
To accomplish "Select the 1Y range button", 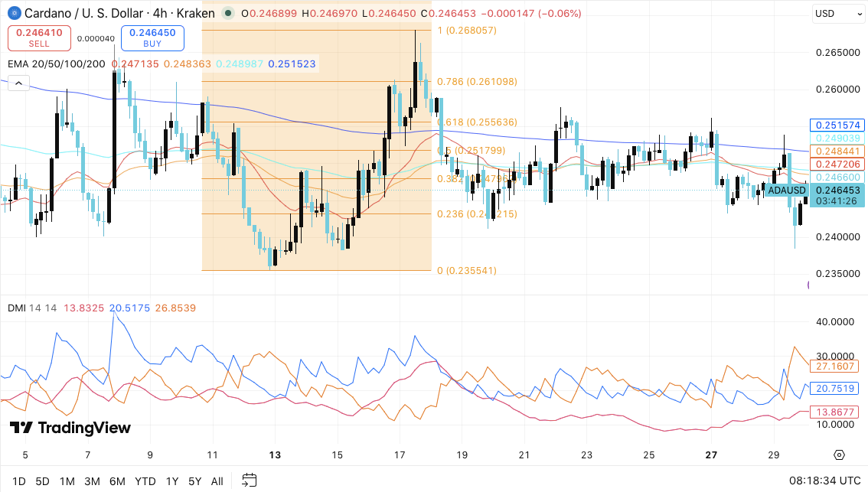I will point(170,481).
